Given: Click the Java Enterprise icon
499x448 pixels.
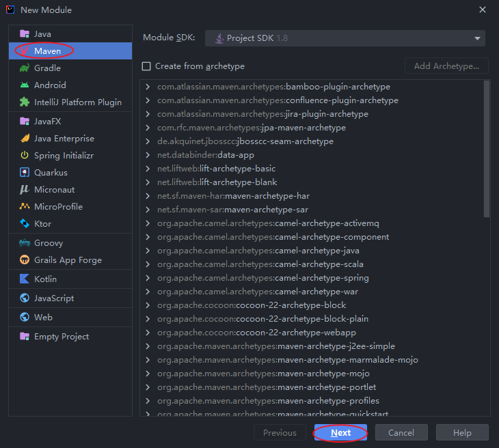Looking at the screenshot, I should point(25,139).
